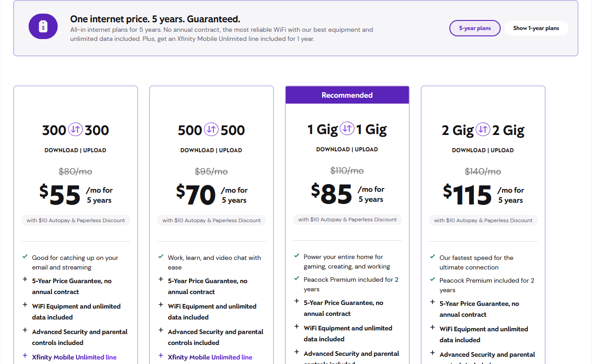Expand 5-Year Price Guarantee in 300 plan
This screenshot has width=592, height=364.
(x=72, y=286)
